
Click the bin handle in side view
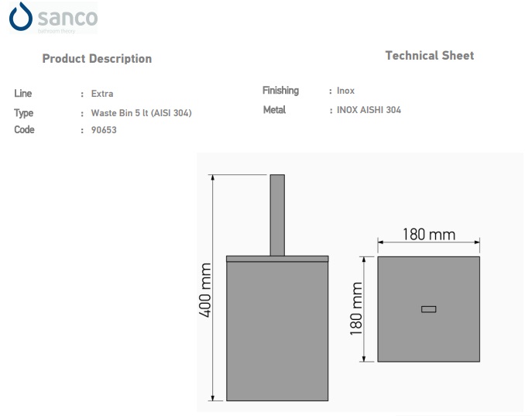click(277, 215)
